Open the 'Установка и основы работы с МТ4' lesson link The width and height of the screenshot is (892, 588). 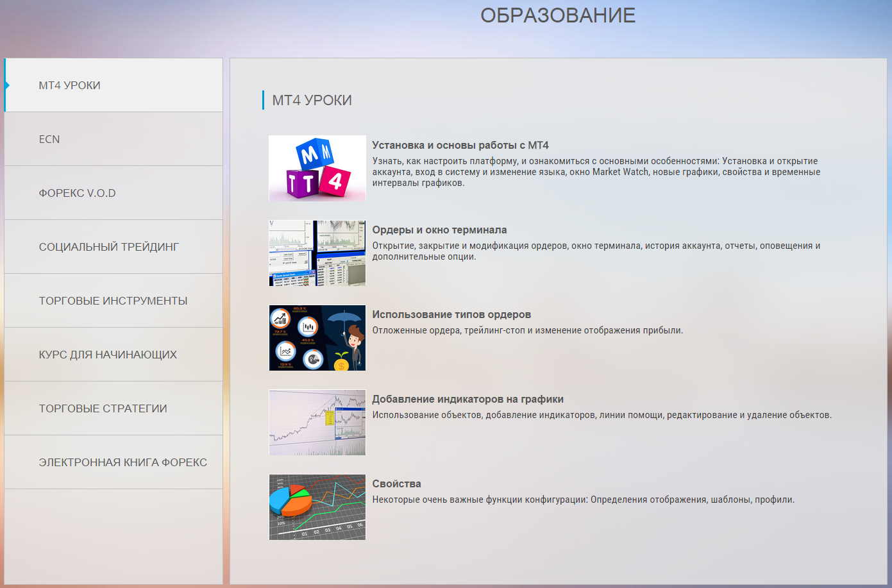(460, 146)
